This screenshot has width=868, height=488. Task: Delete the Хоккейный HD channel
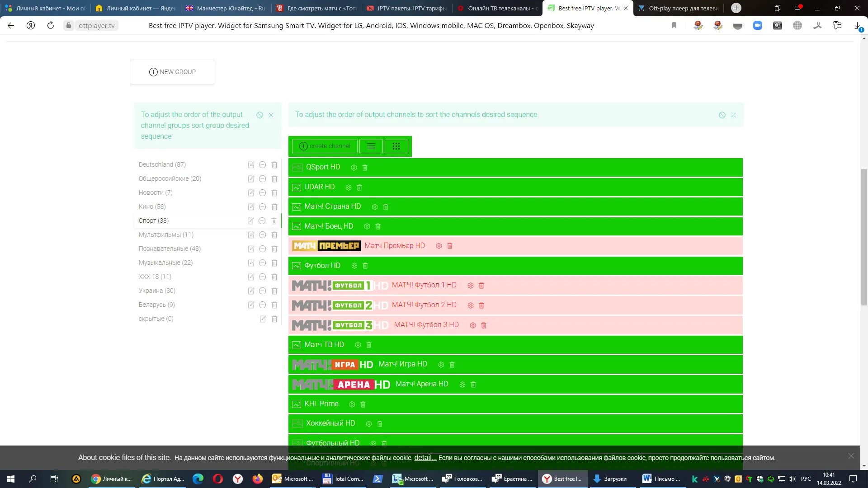point(380,424)
